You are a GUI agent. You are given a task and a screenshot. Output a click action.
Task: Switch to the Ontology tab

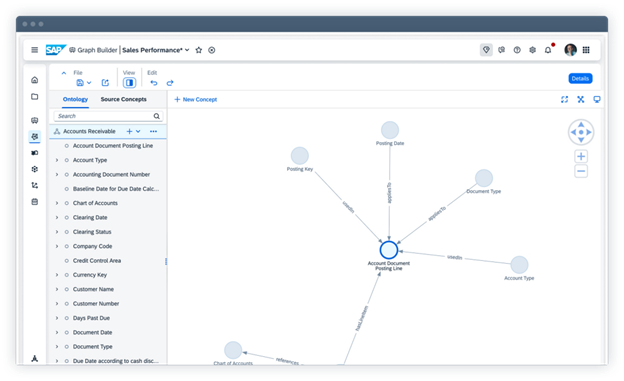pos(75,99)
